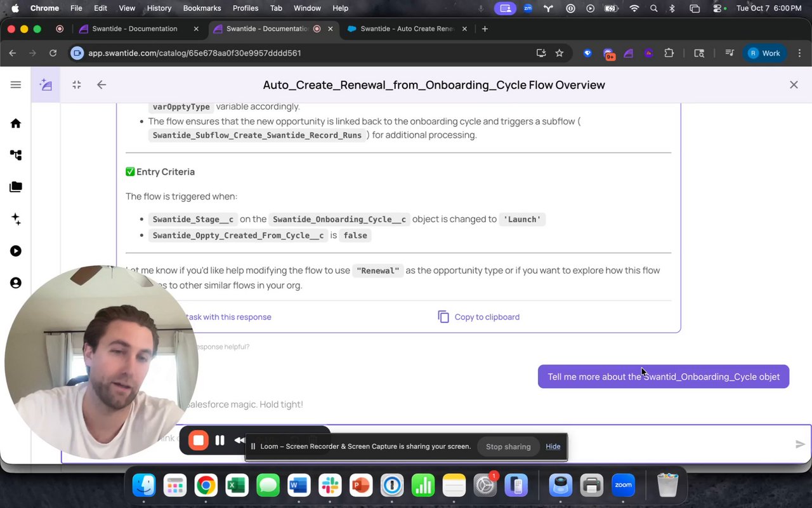Select the highlighted AI assistant panel icon

[x=46, y=85]
